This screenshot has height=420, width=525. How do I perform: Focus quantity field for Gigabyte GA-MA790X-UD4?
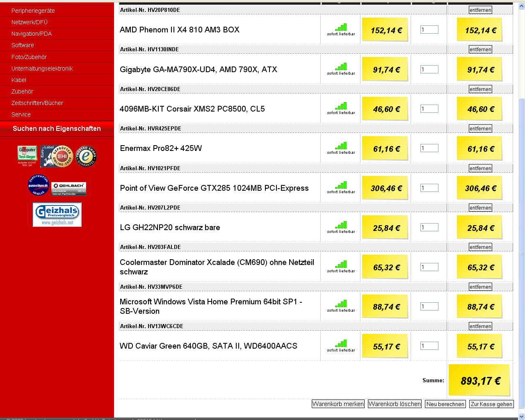coord(429,69)
